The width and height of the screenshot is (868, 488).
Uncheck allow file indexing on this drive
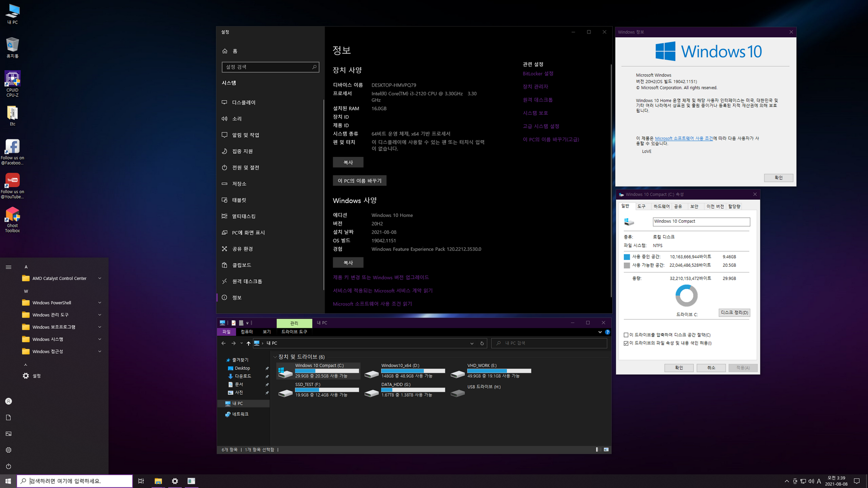pyautogui.click(x=626, y=343)
